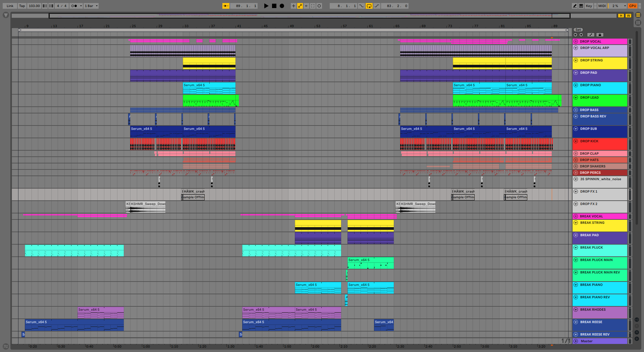Click the 103.00 tempo field
This screenshot has height=352, width=644.
(x=34, y=6)
